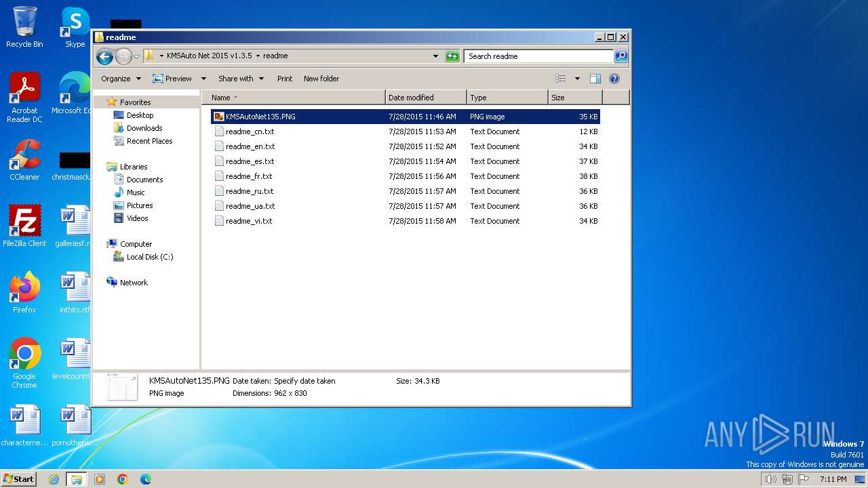Viewport: 868px width, 488px height.
Task: Open the recent pages dropdown arrow
Action: 136,56
